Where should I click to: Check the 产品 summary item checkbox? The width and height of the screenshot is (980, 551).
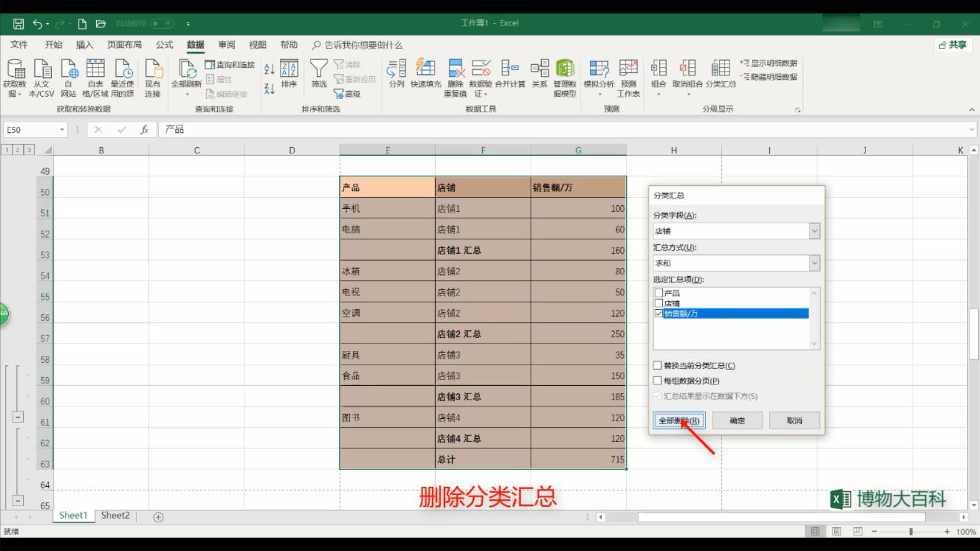click(658, 292)
